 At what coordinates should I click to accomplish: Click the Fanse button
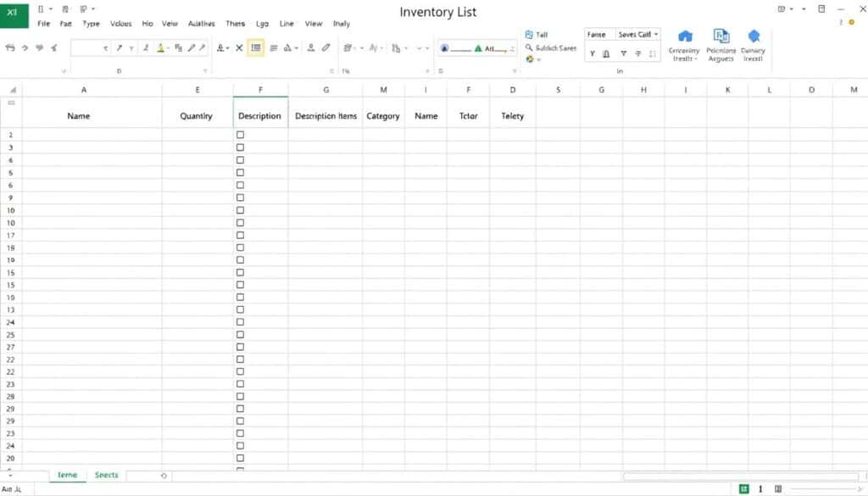point(598,34)
